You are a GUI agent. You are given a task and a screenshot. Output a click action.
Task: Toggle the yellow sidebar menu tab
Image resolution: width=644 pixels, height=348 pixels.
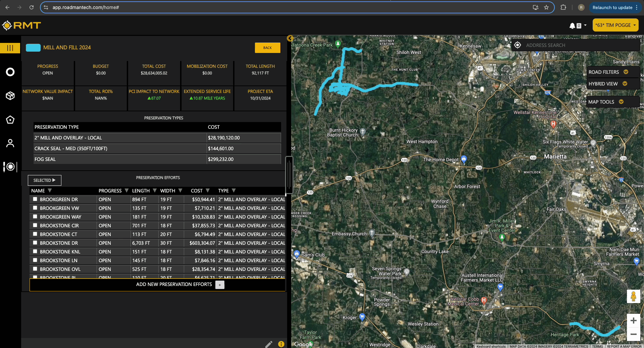10,48
